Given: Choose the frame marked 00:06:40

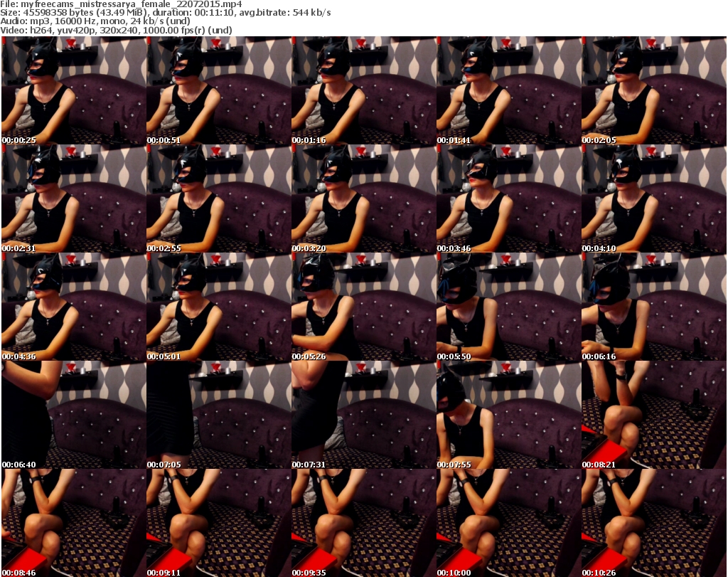Looking at the screenshot, I should pyautogui.click(x=73, y=415).
